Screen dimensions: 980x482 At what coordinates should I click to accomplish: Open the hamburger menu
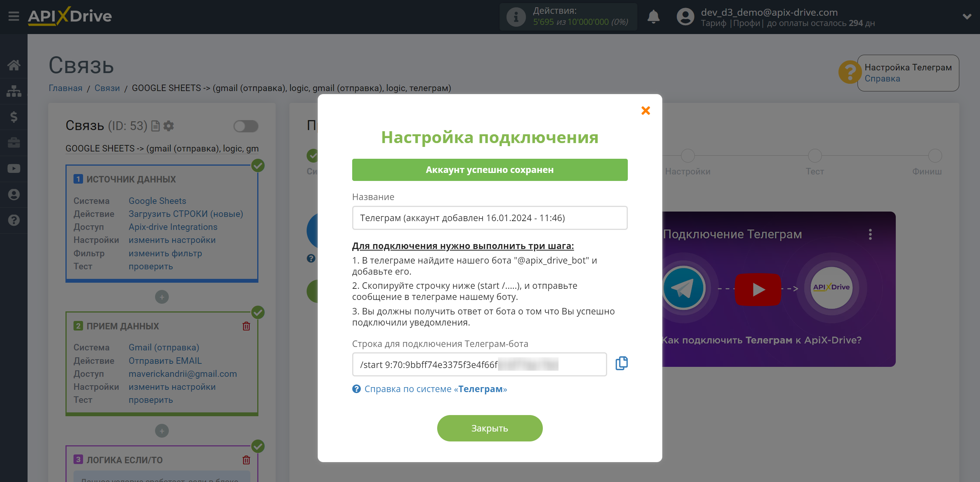(x=14, y=16)
